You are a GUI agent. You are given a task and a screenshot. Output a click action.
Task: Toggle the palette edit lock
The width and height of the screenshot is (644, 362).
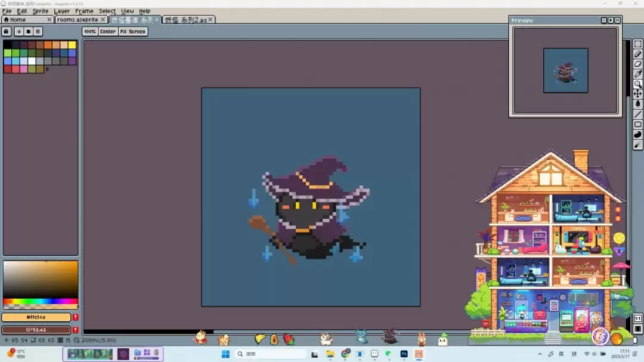pos(7,32)
